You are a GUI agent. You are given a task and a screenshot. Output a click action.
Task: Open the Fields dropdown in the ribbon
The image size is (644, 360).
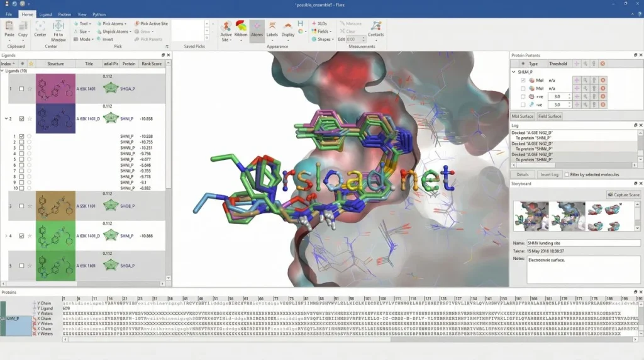pos(323,31)
